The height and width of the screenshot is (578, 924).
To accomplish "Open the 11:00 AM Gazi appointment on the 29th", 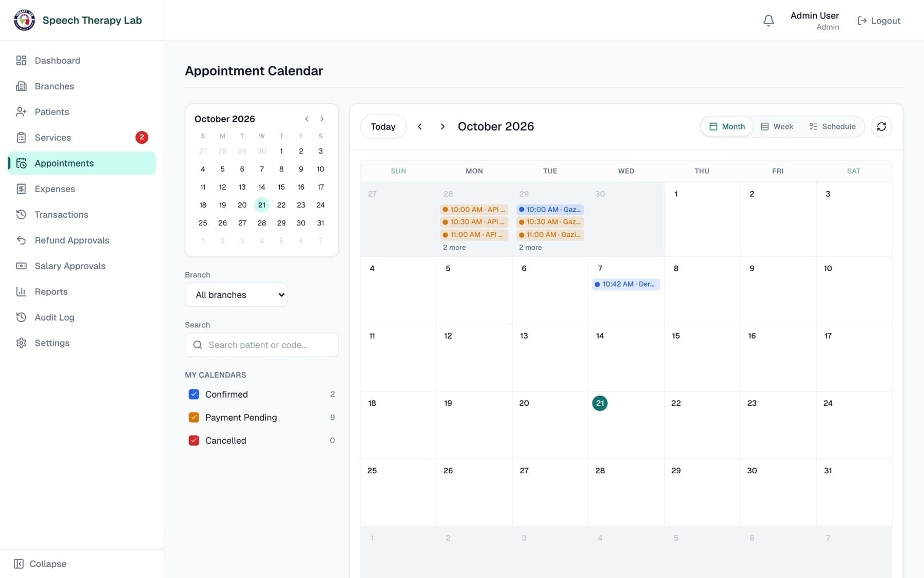I will [550, 235].
